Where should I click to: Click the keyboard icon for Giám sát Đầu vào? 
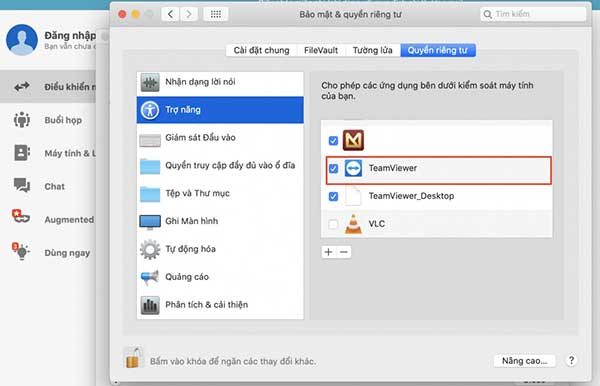click(150, 140)
